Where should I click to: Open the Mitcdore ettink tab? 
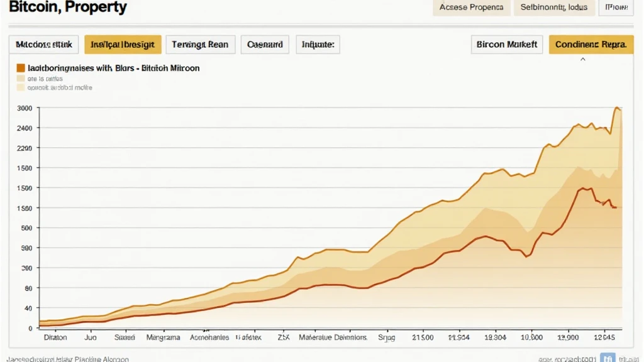(x=44, y=45)
